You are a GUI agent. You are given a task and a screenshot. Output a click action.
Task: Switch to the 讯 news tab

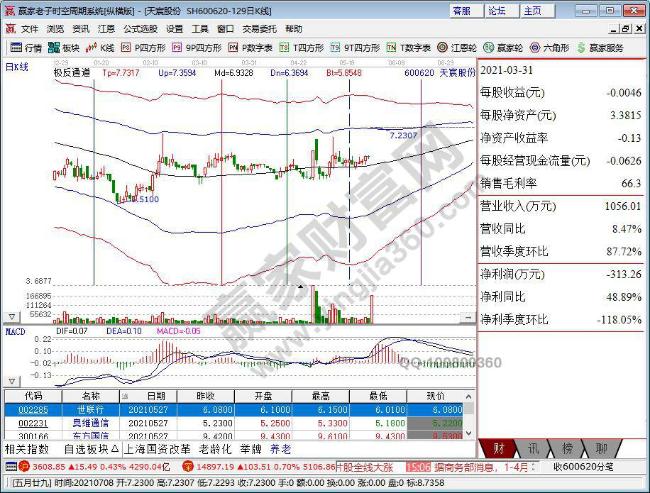(x=533, y=448)
